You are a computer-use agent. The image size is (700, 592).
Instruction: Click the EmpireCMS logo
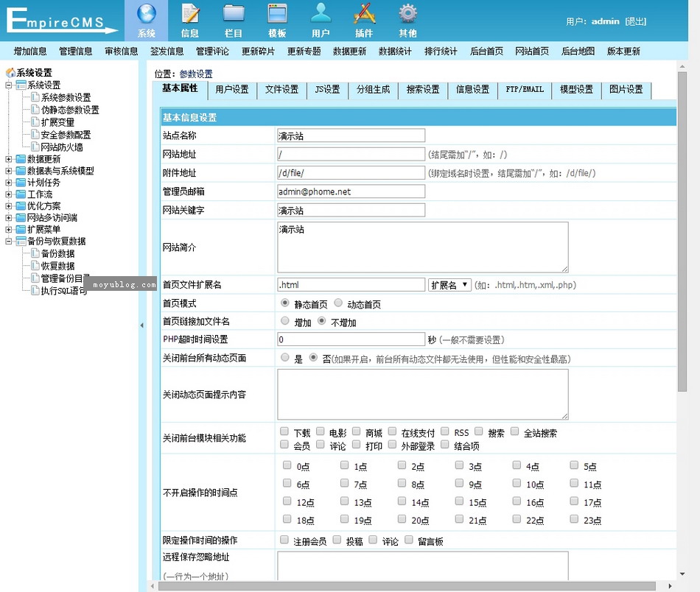pyautogui.click(x=62, y=21)
